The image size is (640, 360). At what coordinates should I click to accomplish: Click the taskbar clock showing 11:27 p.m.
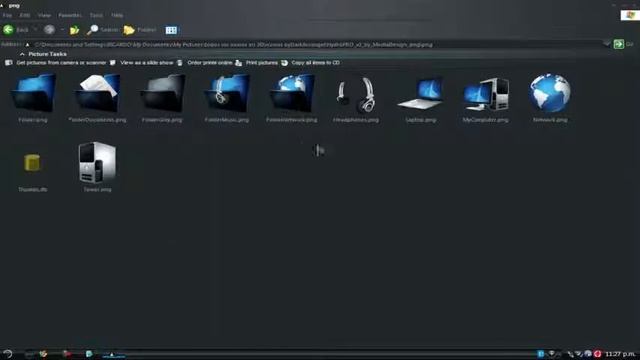click(x=620, y=354)
